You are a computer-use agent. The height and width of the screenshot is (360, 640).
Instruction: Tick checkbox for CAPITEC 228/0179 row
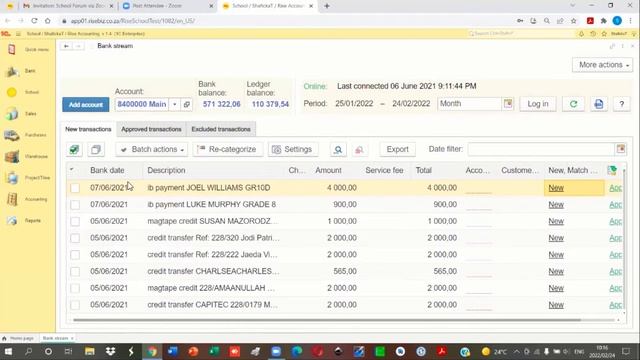(75, 305)
